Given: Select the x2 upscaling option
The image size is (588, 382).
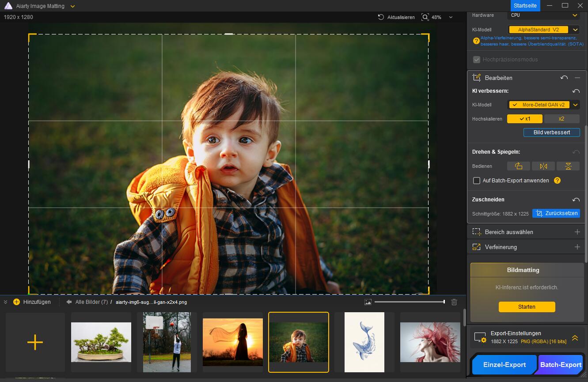Looking at the screenshot, I should [561, 119].
